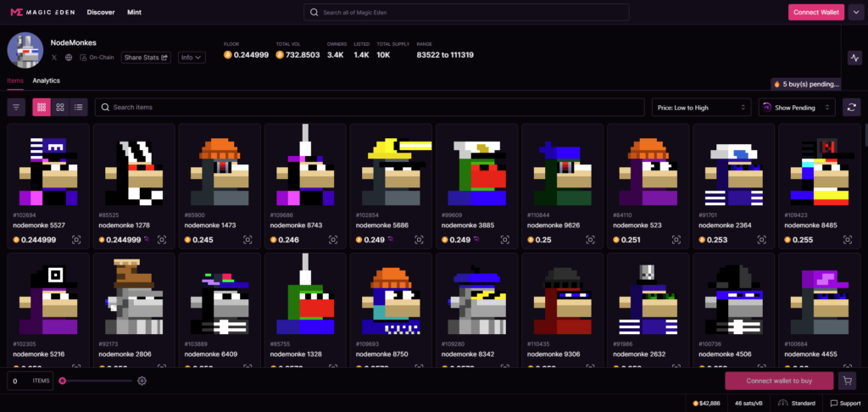Click the total volume 732.8503 value
868x412 pixels.
click(x=303, y=55)
